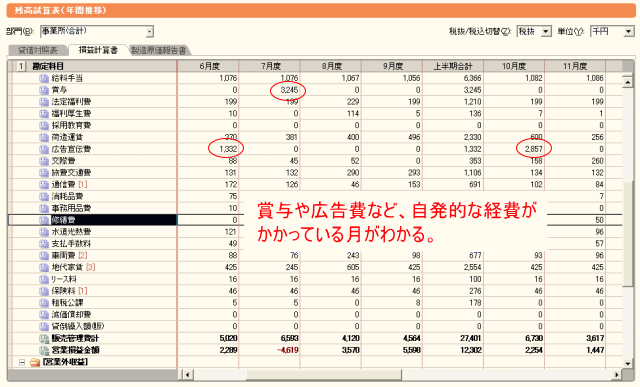Click the horizontal scrollbar thumb
Viewport: 640px width, 387px height.
(x=324, y=374)
